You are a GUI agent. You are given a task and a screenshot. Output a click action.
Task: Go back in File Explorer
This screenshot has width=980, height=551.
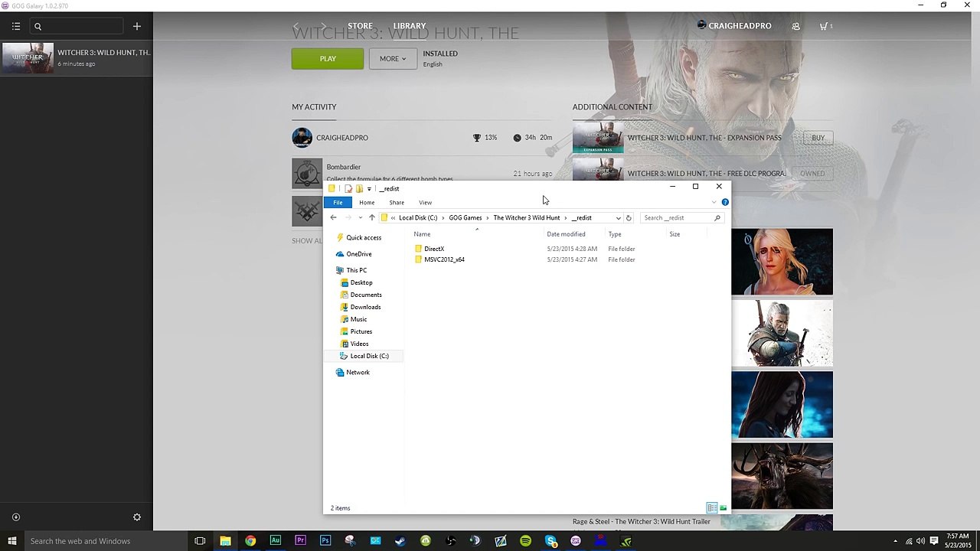[x=333, y=217]
